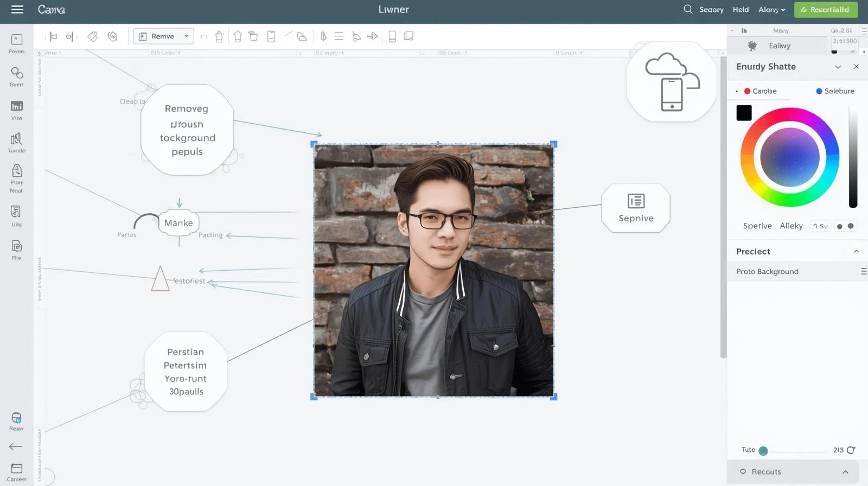Toggle the Recuots radio circle

point(743,472)
